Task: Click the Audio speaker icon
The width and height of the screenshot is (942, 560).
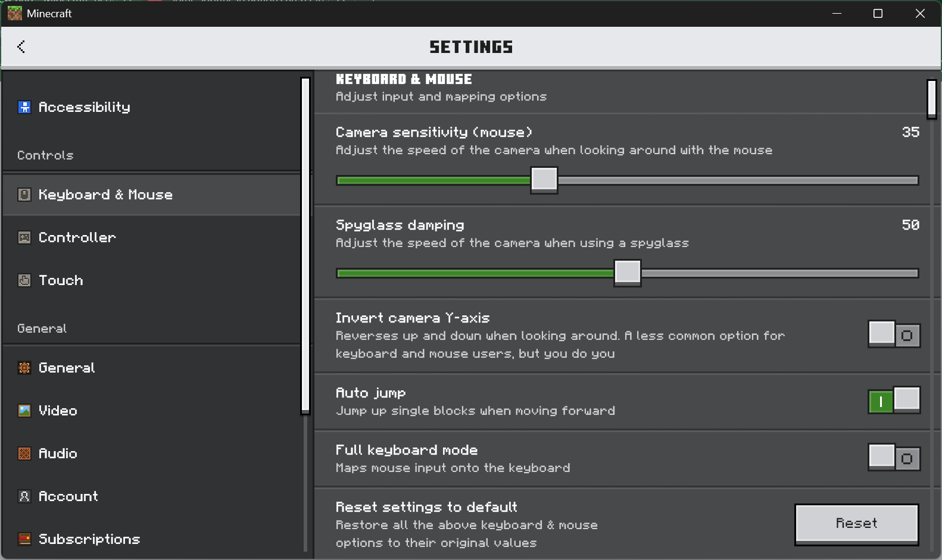Action: click(x=24, y=453)
